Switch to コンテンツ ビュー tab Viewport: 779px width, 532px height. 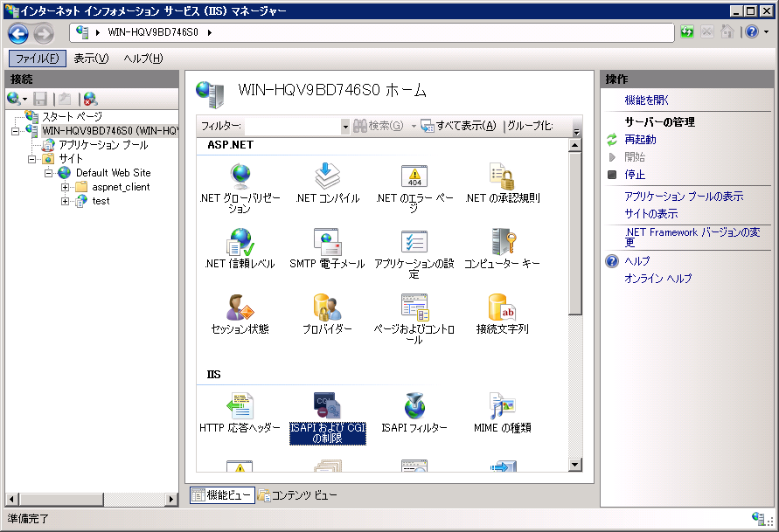[297, 494]
